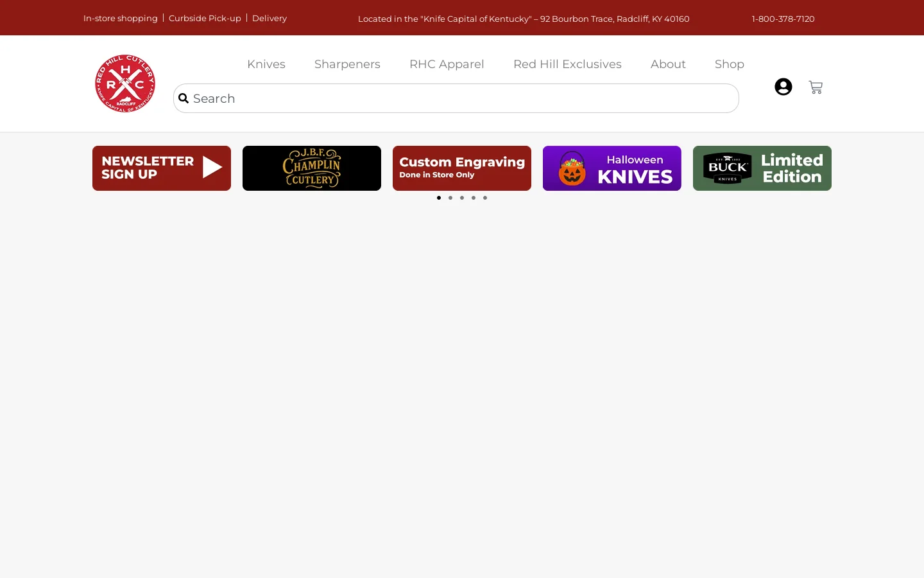Image resolution: width=924 pixels, height=578 pixels.
Task: Open the Custom Engraving banner
Action: [462, 168]
